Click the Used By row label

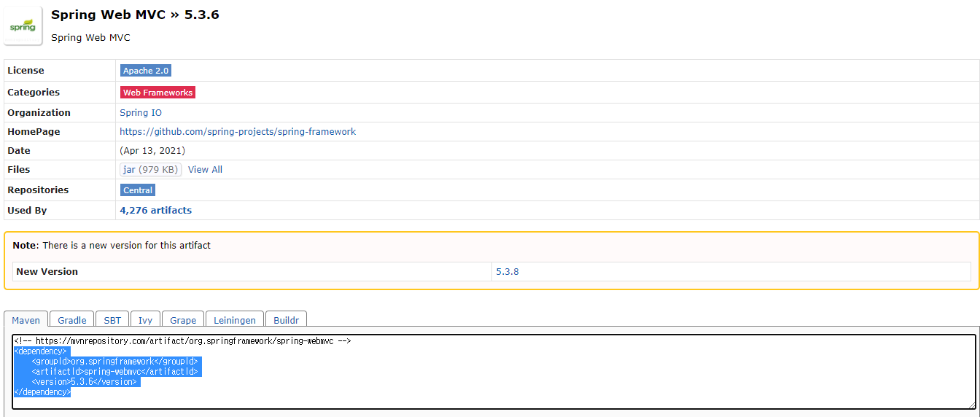[27, 210]
